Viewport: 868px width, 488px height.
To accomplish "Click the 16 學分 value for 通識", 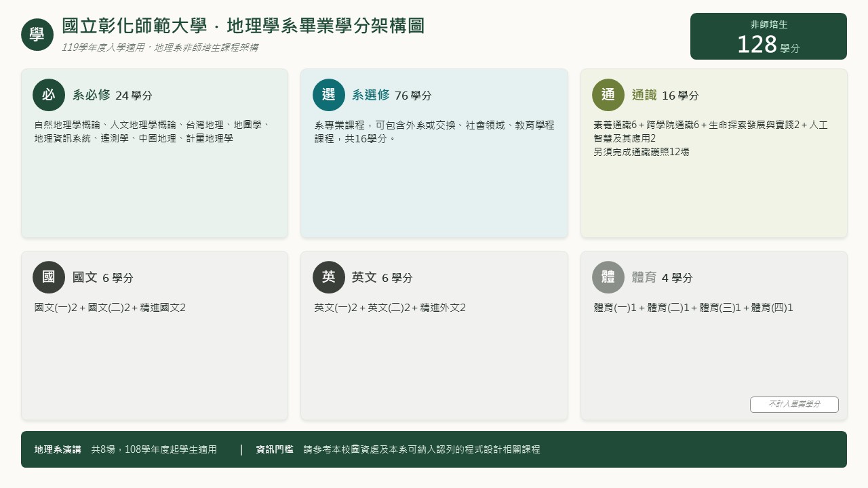I will pyautogui.click(x=680, y=96).
